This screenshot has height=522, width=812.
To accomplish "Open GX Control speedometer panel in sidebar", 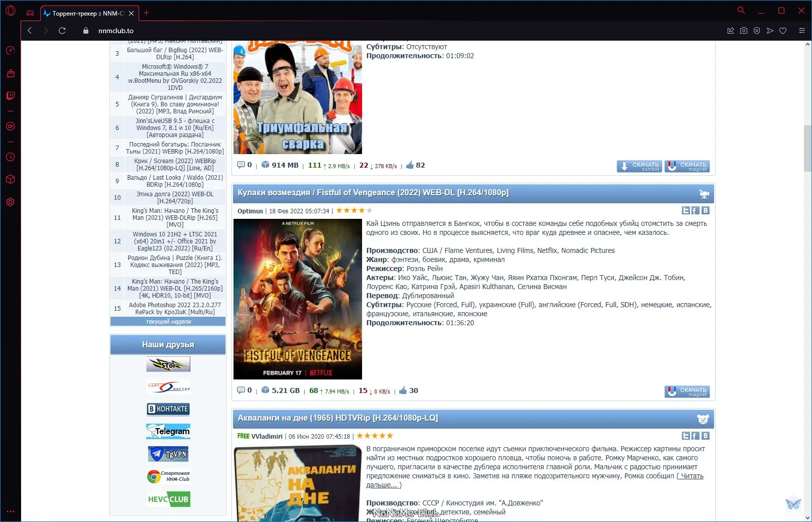I will coord(10,51).
